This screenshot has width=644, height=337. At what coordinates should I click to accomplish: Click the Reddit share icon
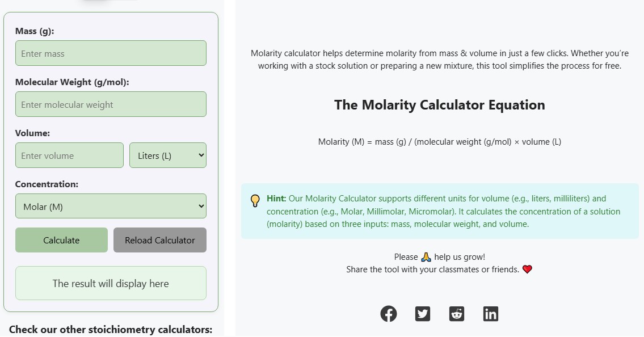(457, 314)
